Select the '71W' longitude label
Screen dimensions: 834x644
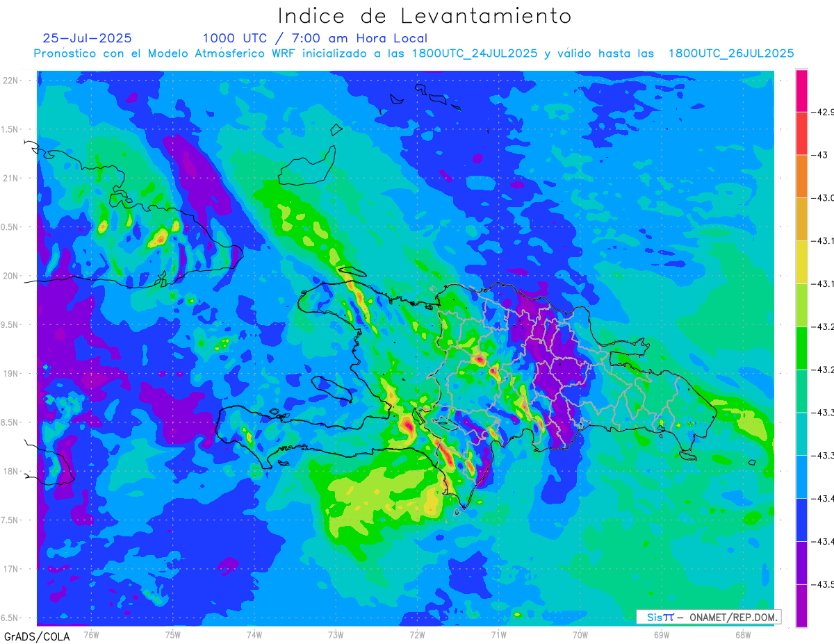[498, 634]
